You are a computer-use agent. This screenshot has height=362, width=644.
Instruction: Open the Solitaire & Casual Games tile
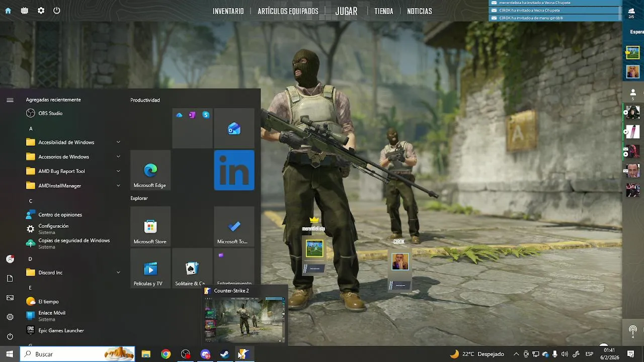point(192,268)
